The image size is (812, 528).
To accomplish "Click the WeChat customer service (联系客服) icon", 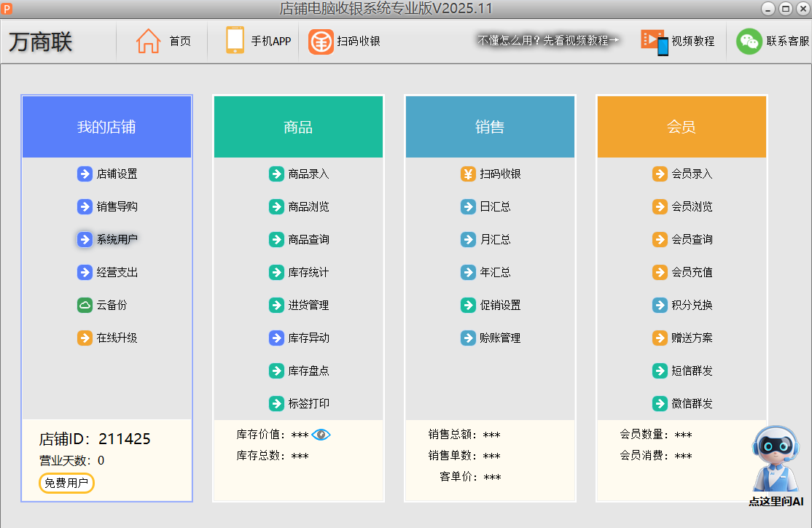I will coord(749,42).
